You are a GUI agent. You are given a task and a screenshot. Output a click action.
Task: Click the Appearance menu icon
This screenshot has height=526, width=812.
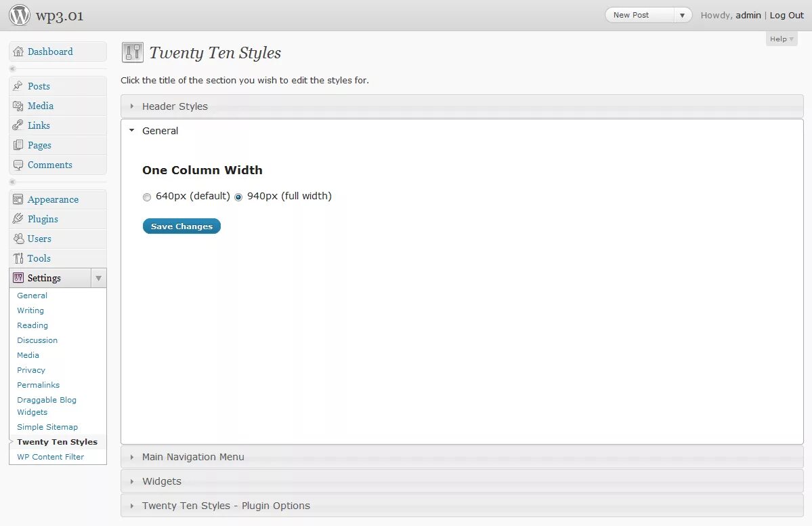click(18, 199)
